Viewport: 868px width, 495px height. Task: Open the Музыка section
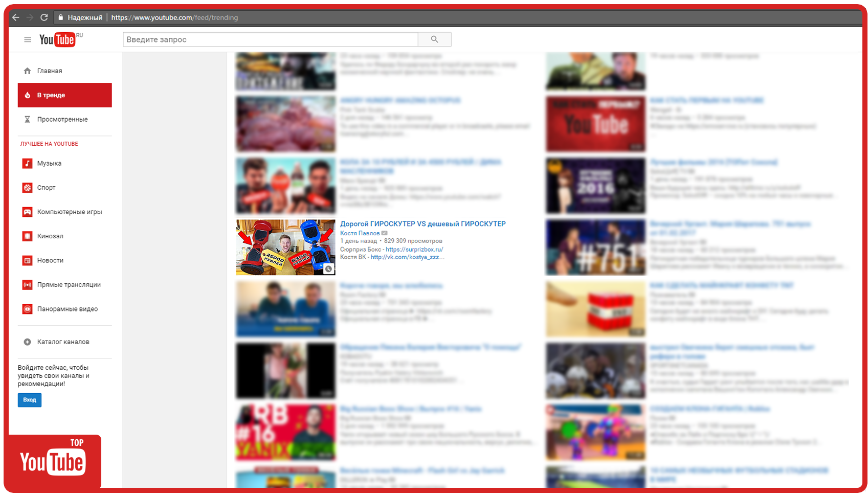(x=49, y=163)
